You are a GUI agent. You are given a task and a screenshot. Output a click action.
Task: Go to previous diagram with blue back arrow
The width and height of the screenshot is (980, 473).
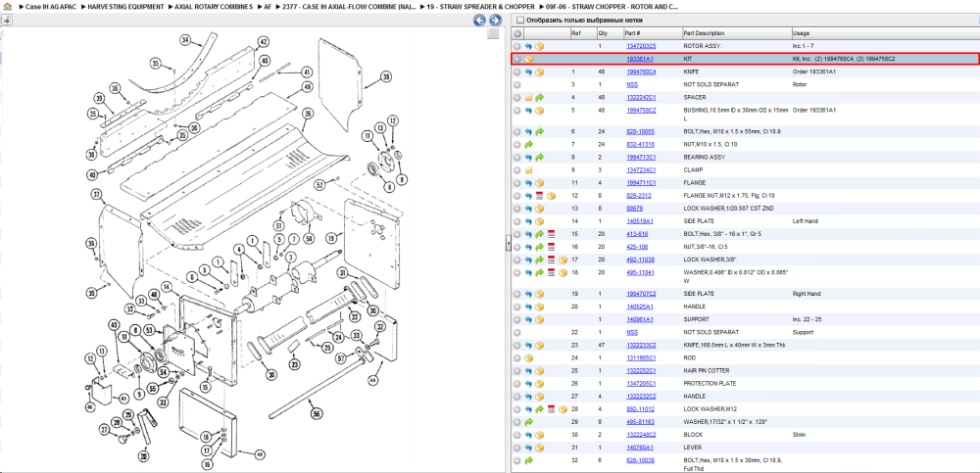(x=479, y=21)
